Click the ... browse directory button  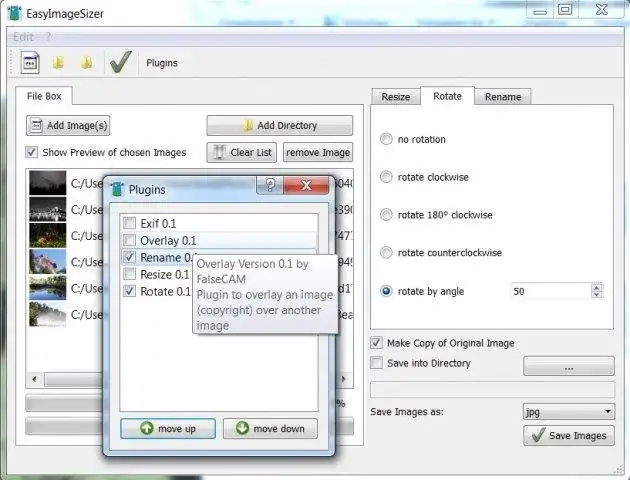[569, 366]
